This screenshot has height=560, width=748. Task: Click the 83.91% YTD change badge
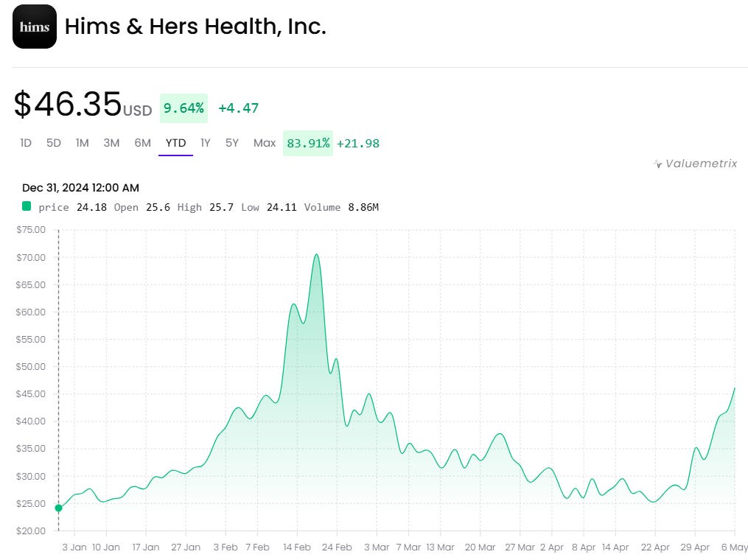[308, 143]
